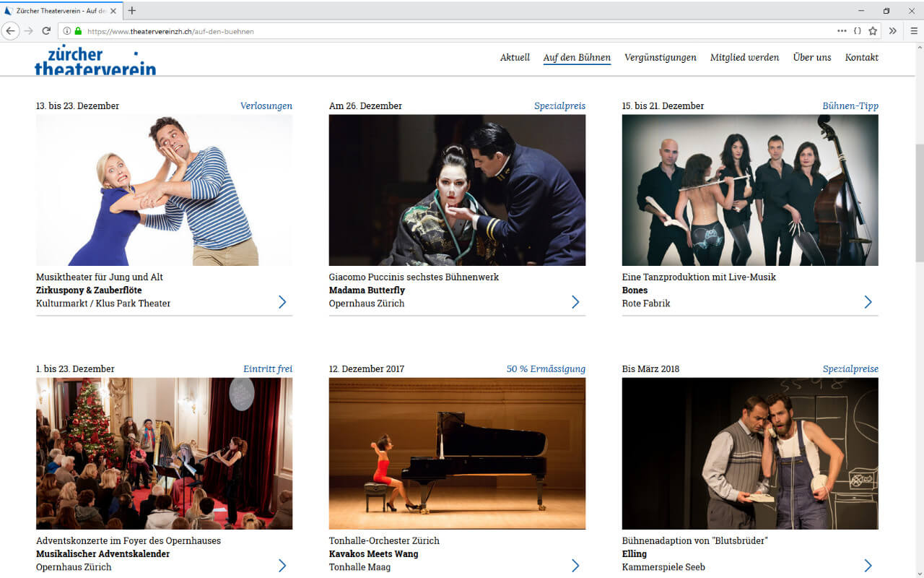The image size is (924, 578).
Task: Open the Zirkuspony & Zauberflöte photo
Action: pyautogui.click(x=165, y=190)
